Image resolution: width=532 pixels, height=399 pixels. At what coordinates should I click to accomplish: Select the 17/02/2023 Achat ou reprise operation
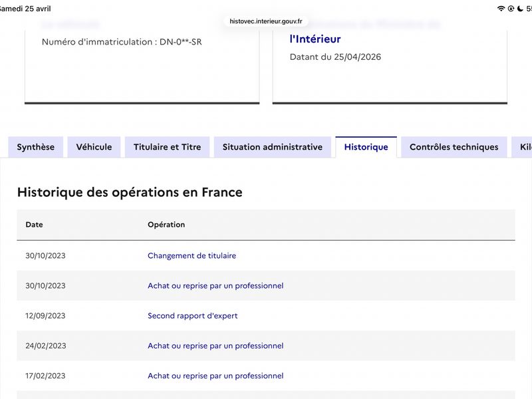[x=215, y=376]
